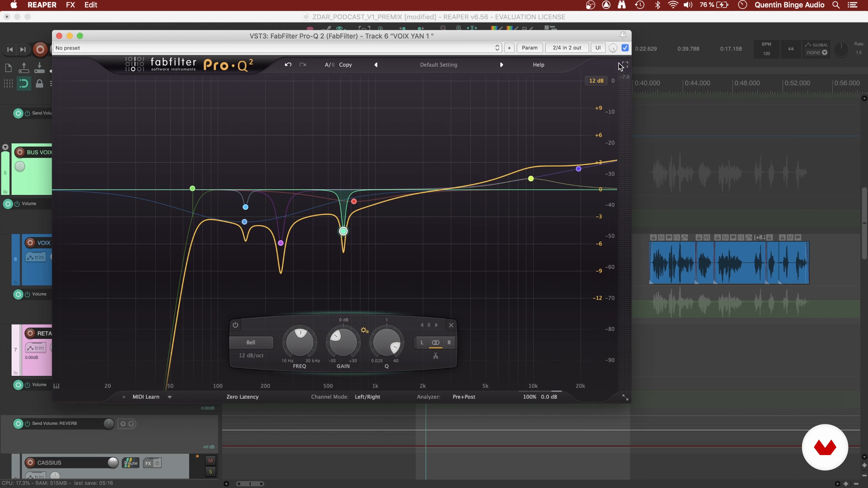868x488 pixels.
Task: Open the Bell filter shape selector
Action: (251, 343)
